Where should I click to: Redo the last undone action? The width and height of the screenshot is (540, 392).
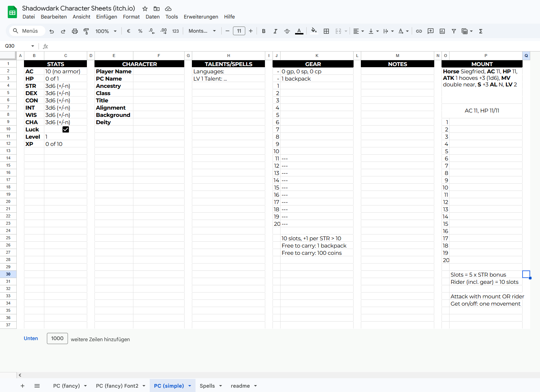coord(63,31)
